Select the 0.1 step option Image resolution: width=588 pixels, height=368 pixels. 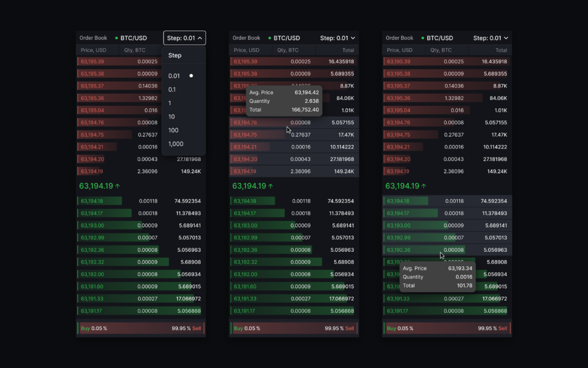[x=183, y=89]
